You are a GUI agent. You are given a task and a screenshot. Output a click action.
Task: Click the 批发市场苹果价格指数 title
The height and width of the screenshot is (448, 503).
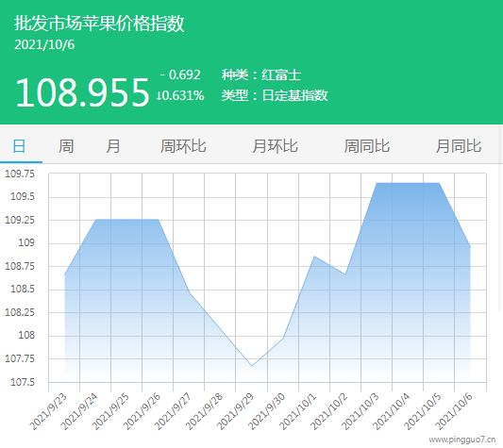99,24
